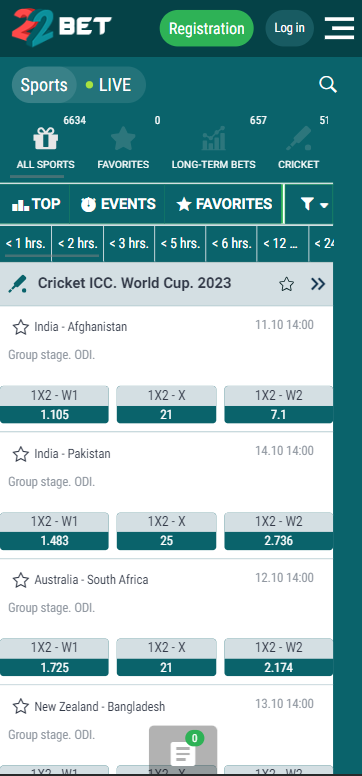
Task: Select the EVENTS tab
Action: pos(118,204)
